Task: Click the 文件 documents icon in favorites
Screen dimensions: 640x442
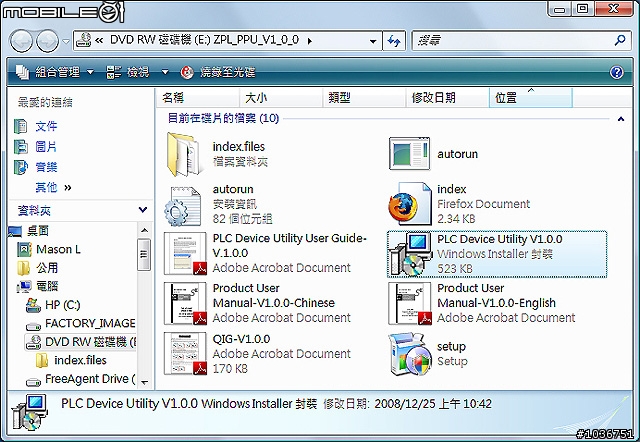Action: (x=20, y=127)
